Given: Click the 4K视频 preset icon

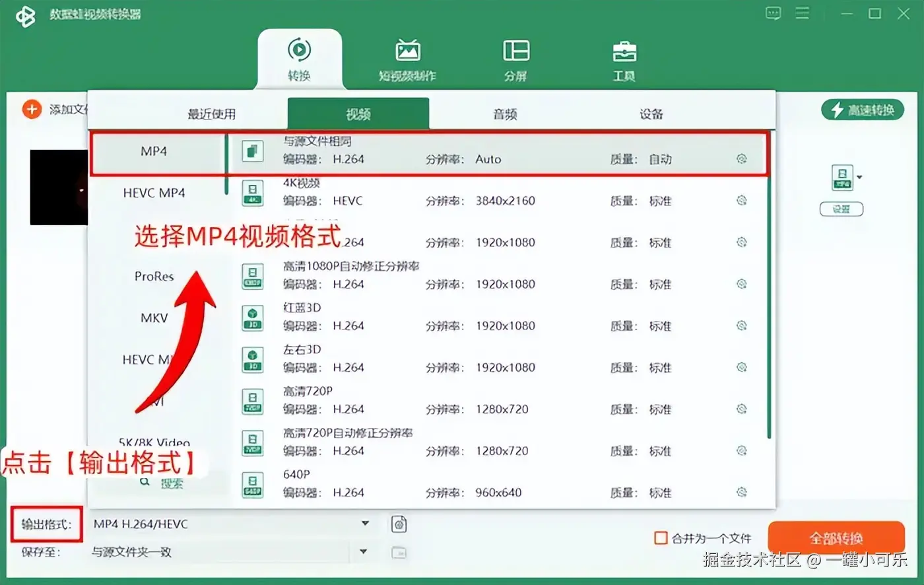Looking at the screenshot, I should pos(252,193).
